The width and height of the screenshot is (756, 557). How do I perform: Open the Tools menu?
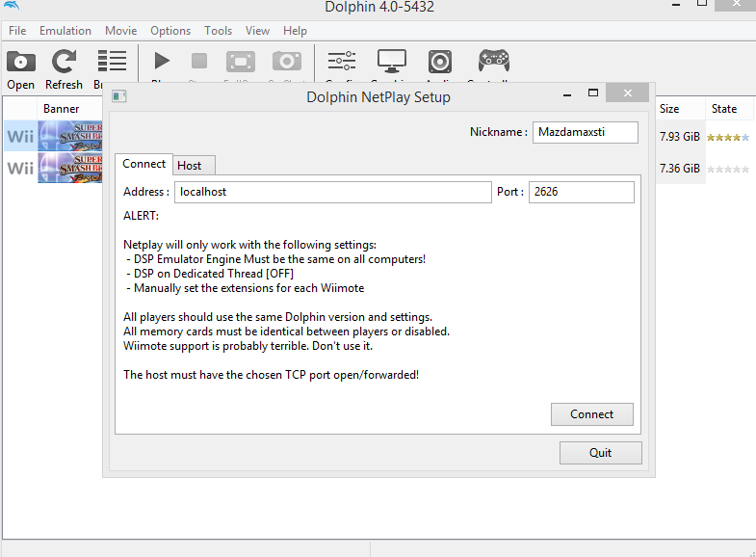(x=218, y=31)
